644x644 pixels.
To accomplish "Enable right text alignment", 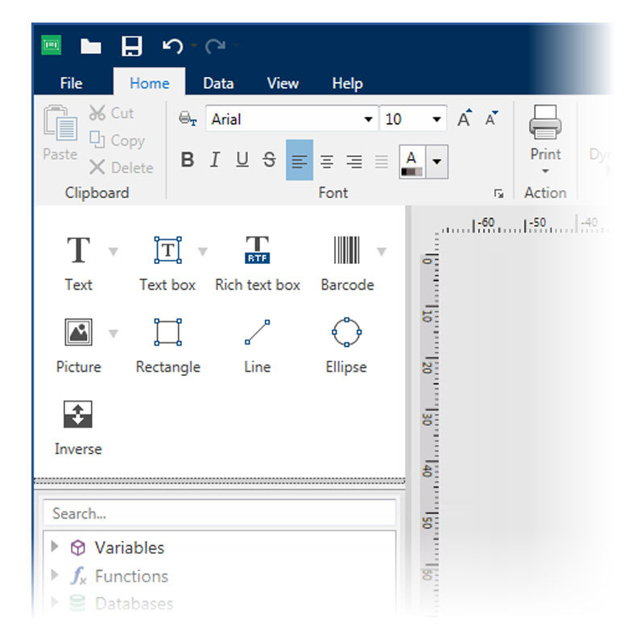I will pyautogui.click(x=354, y=160).
